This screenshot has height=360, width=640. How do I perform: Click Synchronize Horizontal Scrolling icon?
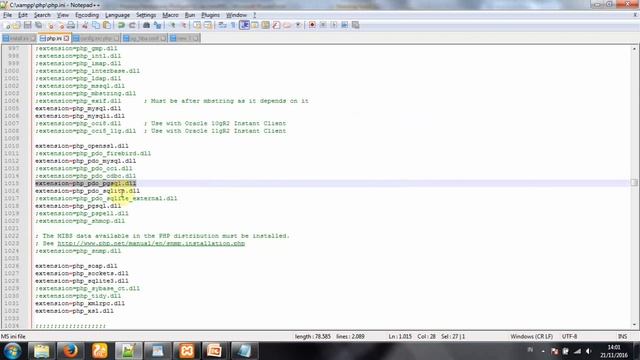[208, 25]
